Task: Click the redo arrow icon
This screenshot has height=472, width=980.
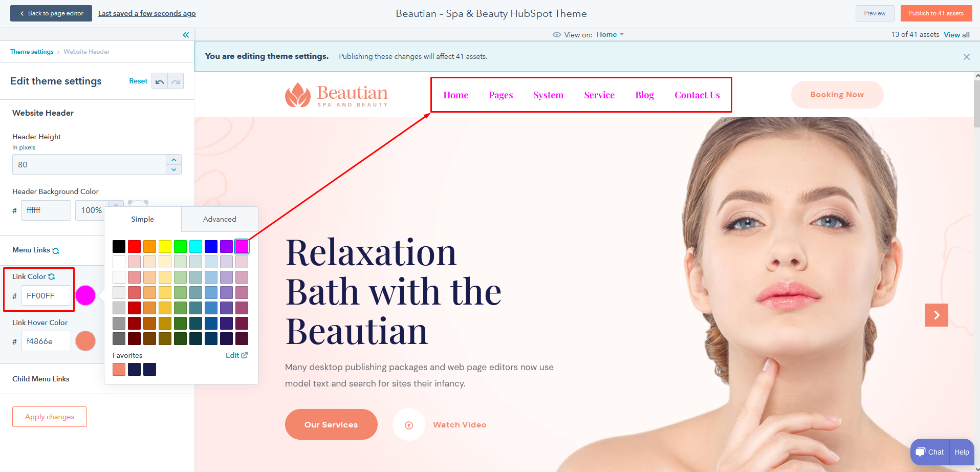Action: point(176,81)
